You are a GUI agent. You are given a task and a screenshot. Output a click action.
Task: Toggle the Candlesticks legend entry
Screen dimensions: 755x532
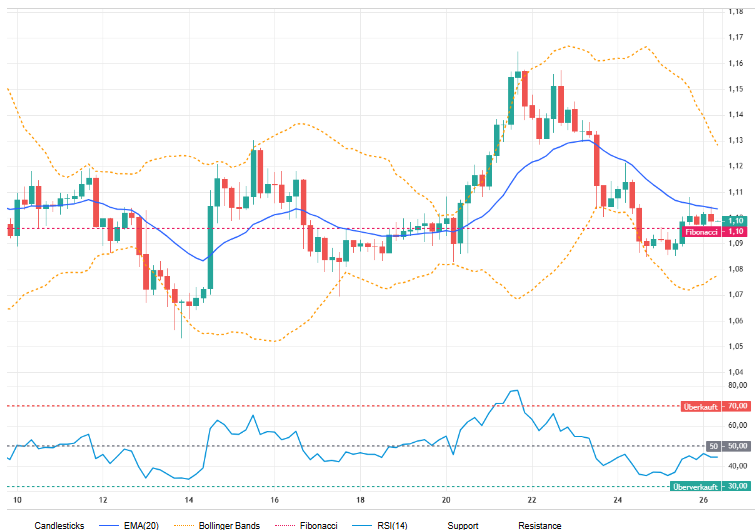[59, 525]
